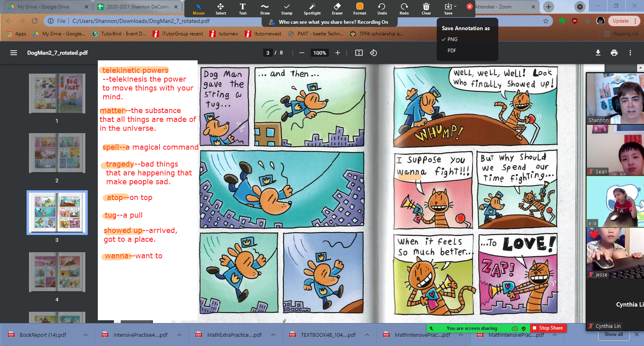Zoom in on the PDF
644x346 pixels.
(x=338, y=53)
